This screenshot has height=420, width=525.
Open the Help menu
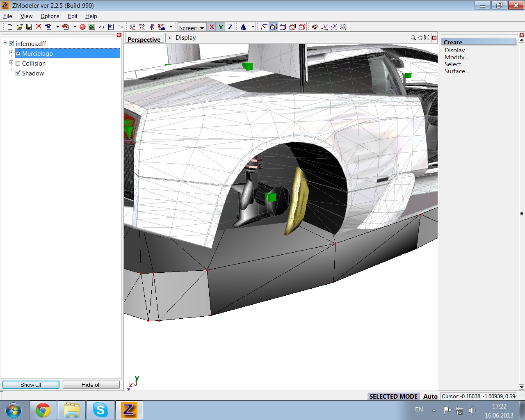[x=91, y=16]
